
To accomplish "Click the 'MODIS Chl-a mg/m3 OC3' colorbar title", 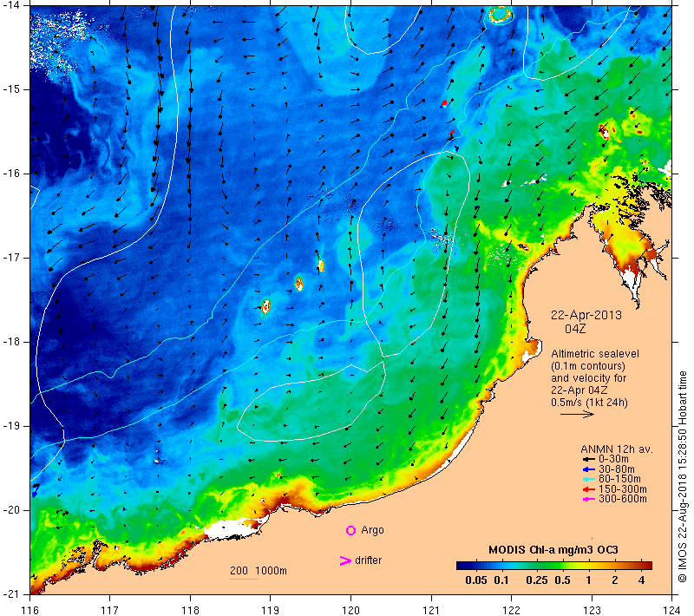I will click(x=553, y=550).
